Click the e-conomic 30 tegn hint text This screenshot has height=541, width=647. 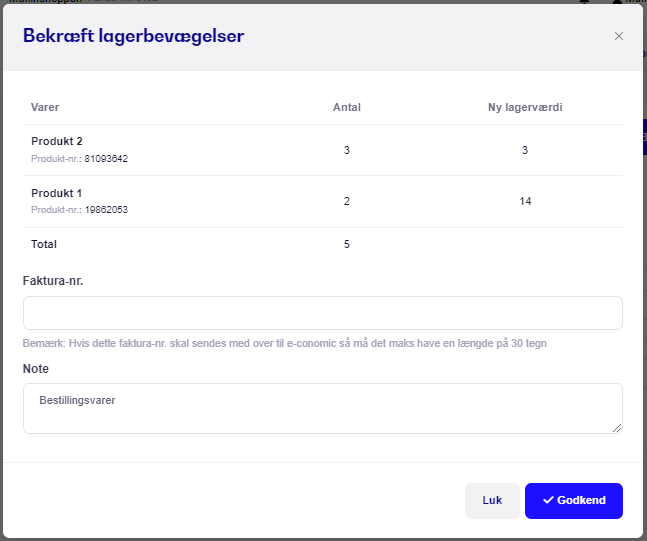(x=285, y=343)
